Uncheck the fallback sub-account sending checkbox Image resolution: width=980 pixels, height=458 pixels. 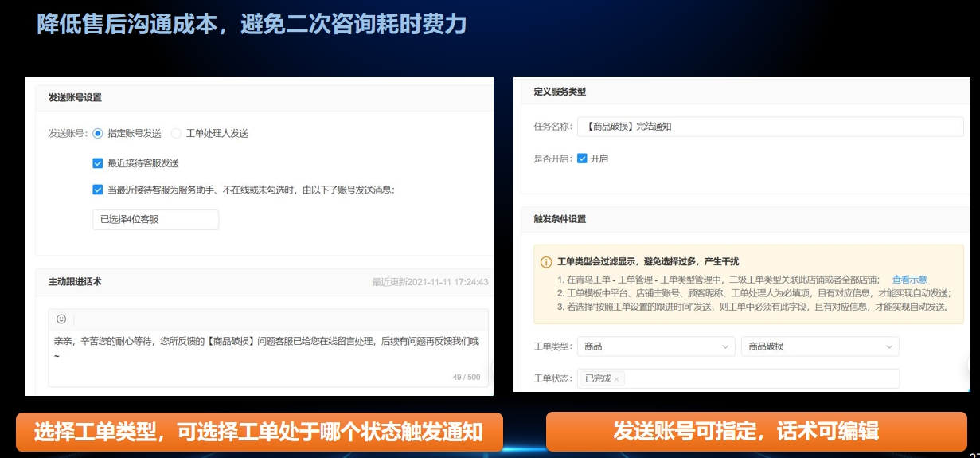[98, 190]
